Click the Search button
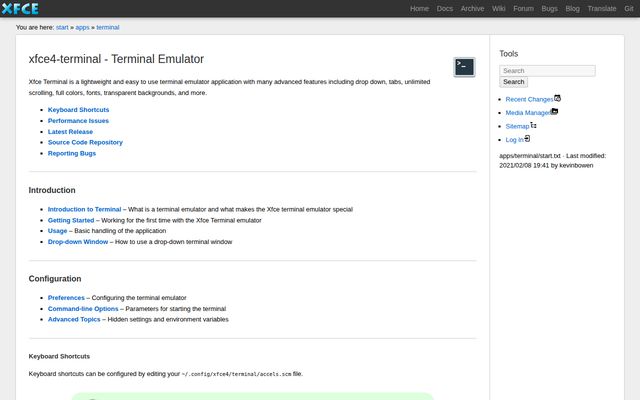Screen dimensions: 640x400 click(513, 82)
